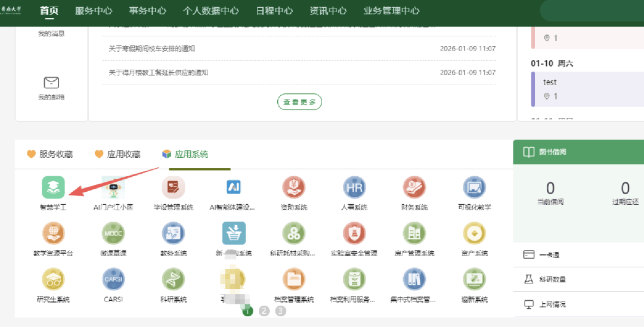Image resolution: width=644 pixels, height=327 pixels.
Task: Launch AI门户江小医 robot icon
Action: pos(113,188)
